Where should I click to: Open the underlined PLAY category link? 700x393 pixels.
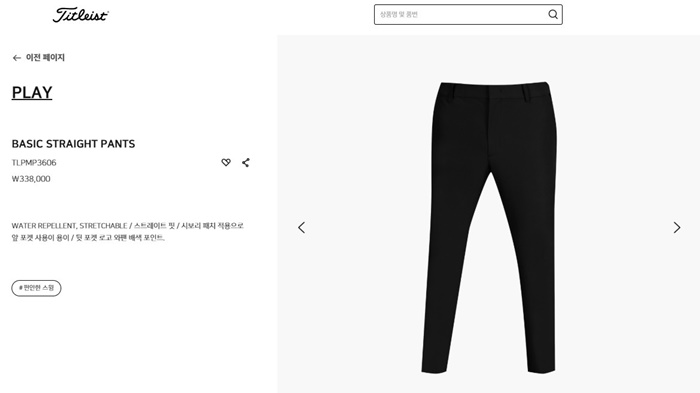coord(32,92)
